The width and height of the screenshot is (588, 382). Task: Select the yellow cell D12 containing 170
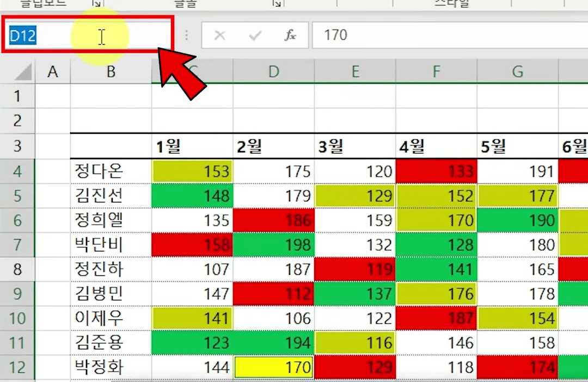(x=274, y=367)
